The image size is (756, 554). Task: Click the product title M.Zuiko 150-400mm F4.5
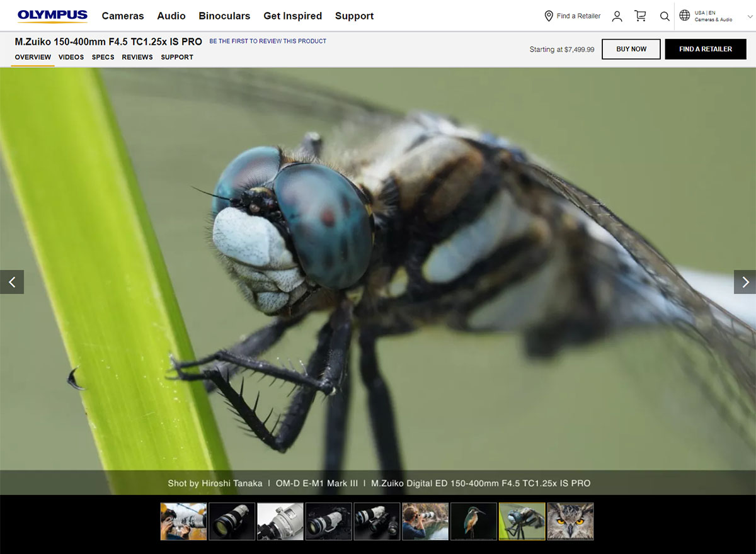click(108, 42)
